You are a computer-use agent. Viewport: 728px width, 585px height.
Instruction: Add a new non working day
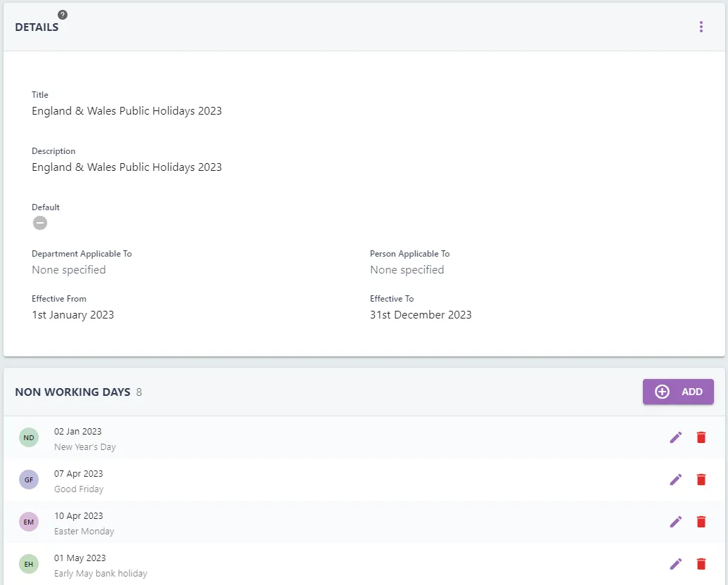(x=678, y=392)
